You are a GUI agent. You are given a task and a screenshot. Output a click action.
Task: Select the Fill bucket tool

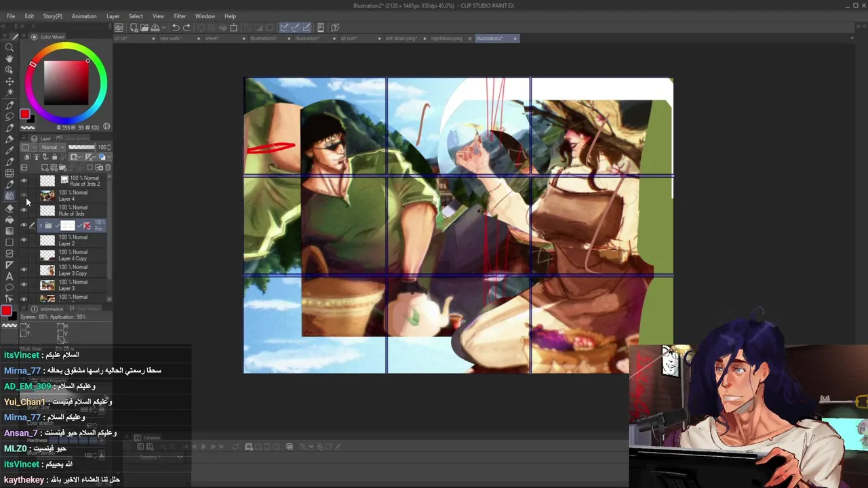9,220
